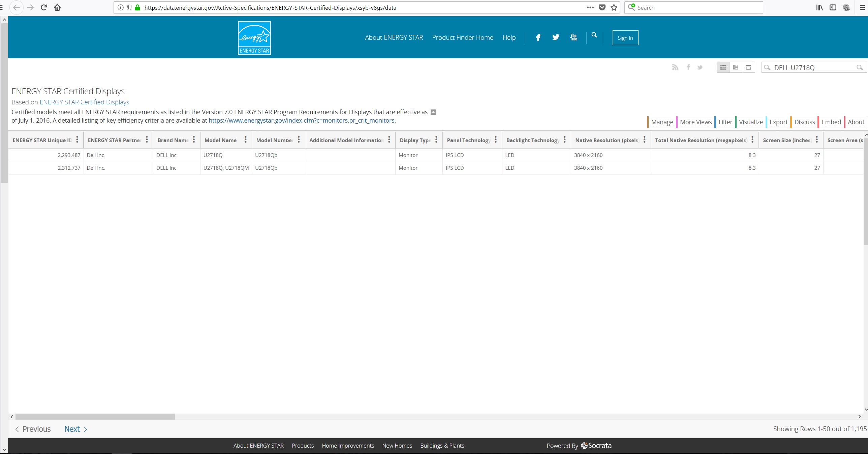The height and width of the screenshot is (454, 868).
Task: Click the ENERGY STAR logo
Action: pos(254,38)
